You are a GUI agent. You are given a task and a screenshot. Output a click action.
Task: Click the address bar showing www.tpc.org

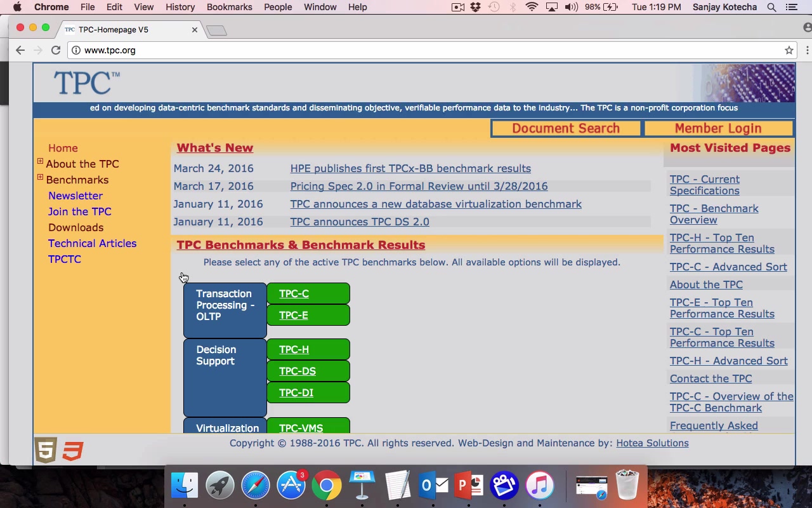431,50
